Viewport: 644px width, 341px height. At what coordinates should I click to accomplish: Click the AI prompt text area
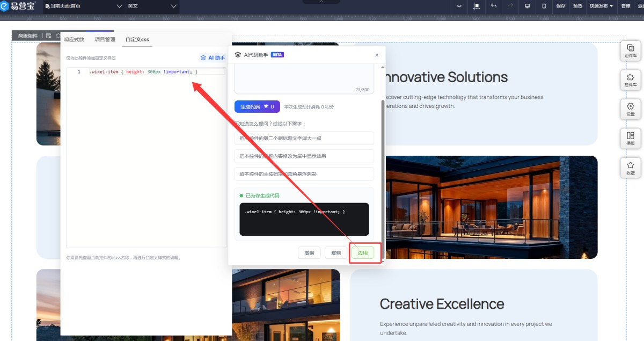[304, 78]
